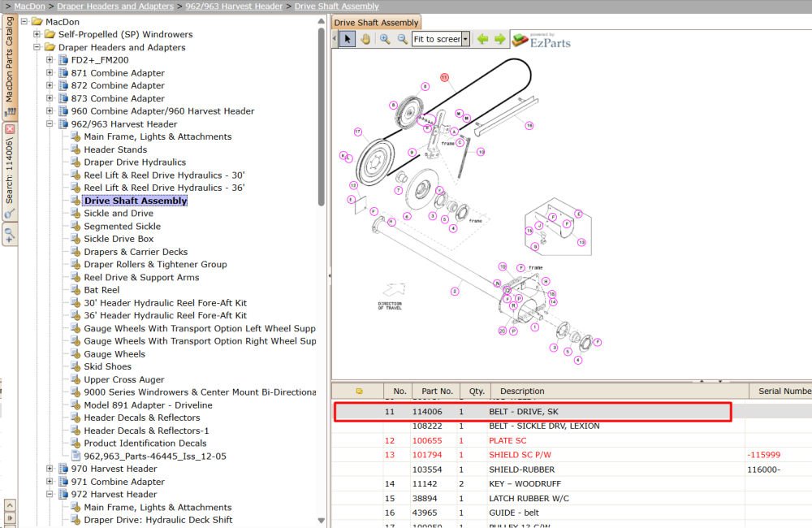Click tree scrollbar down arrow
812x528 pixels.
321,520
